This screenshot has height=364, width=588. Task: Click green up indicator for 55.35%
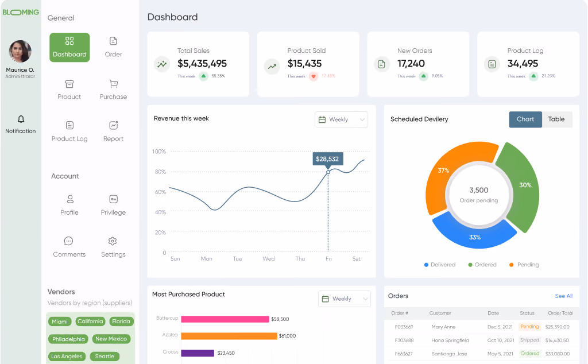[x=203, y=76]
